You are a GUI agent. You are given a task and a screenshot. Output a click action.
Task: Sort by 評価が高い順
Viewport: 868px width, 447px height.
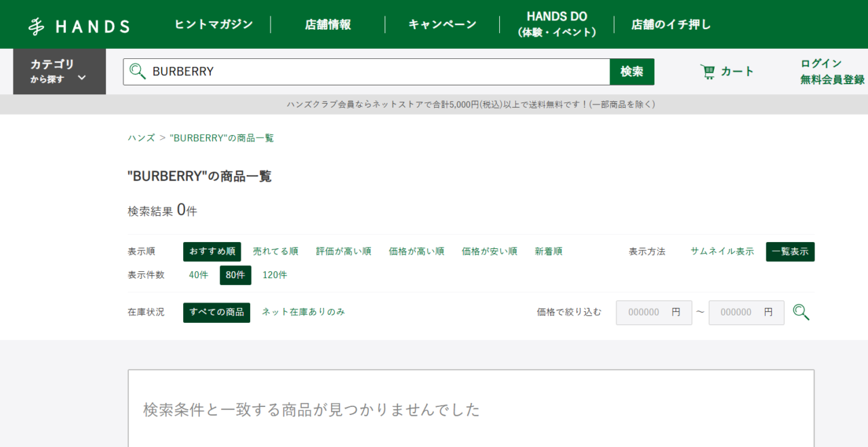tap(344, 252)
